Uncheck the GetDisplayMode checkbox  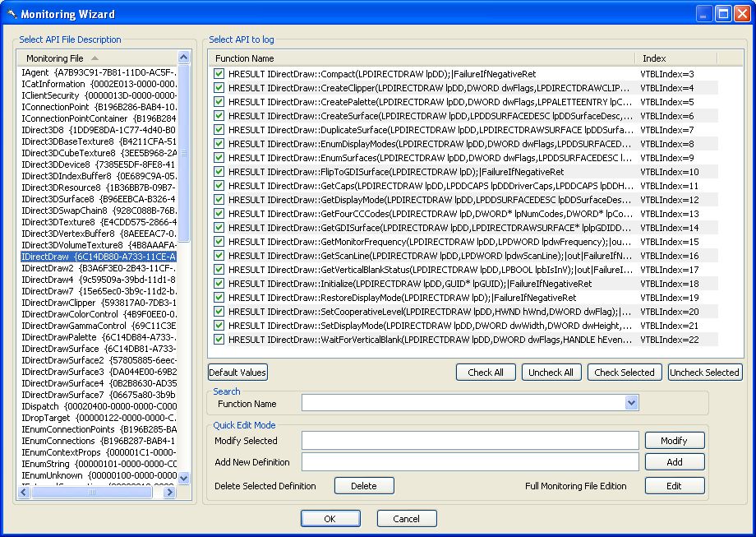[x=219, y=200]
